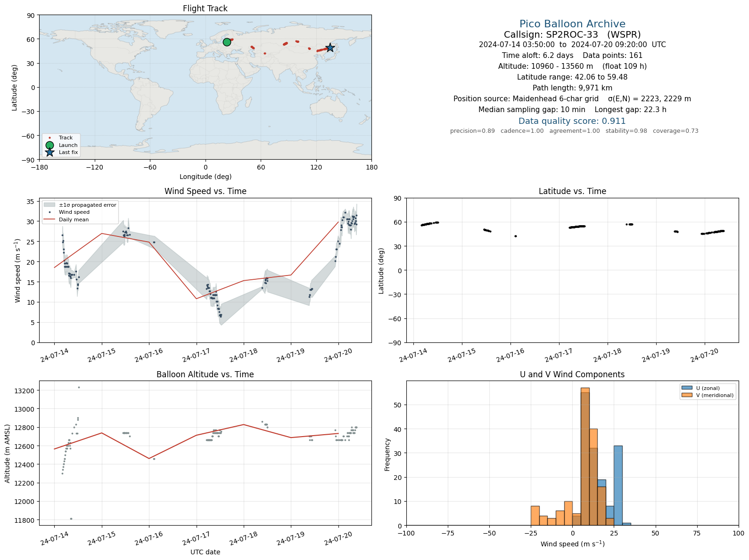Click the −120 longitude tick on the map
Image resolution: width=749 pixels, height=560 pixels.
point(94,167)
